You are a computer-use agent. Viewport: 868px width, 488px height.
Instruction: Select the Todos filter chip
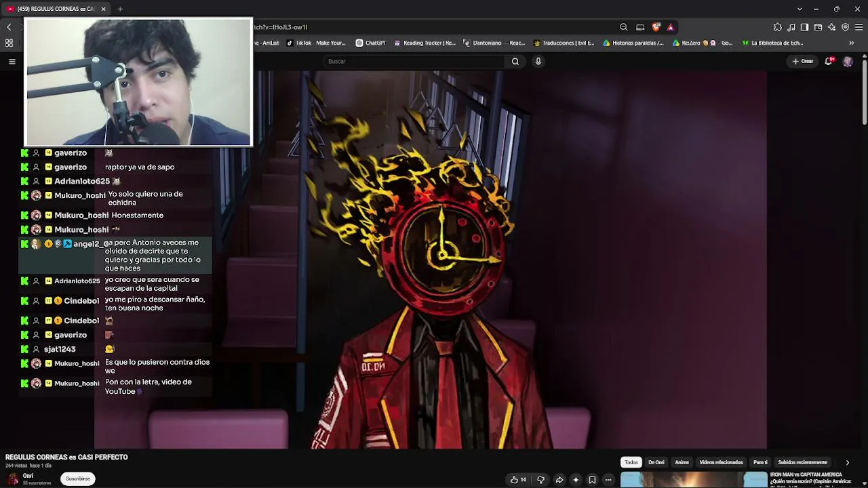631,462
